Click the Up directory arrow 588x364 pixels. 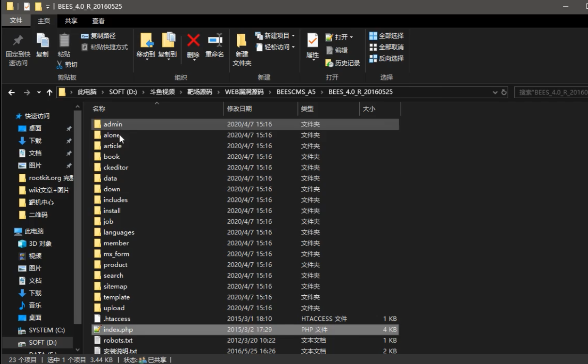(49, 92)
